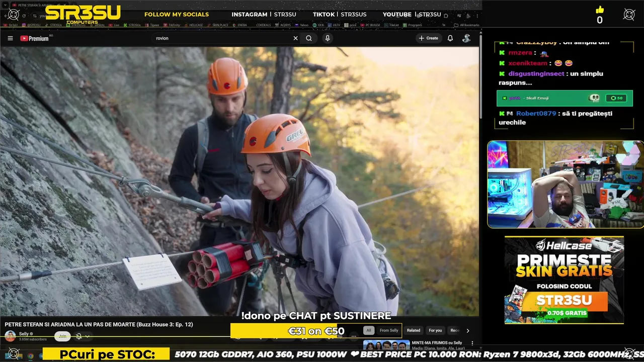Open the All Bookmarks folder
Viewport: 644px width, 362px height.
click(x=466, y=25)
